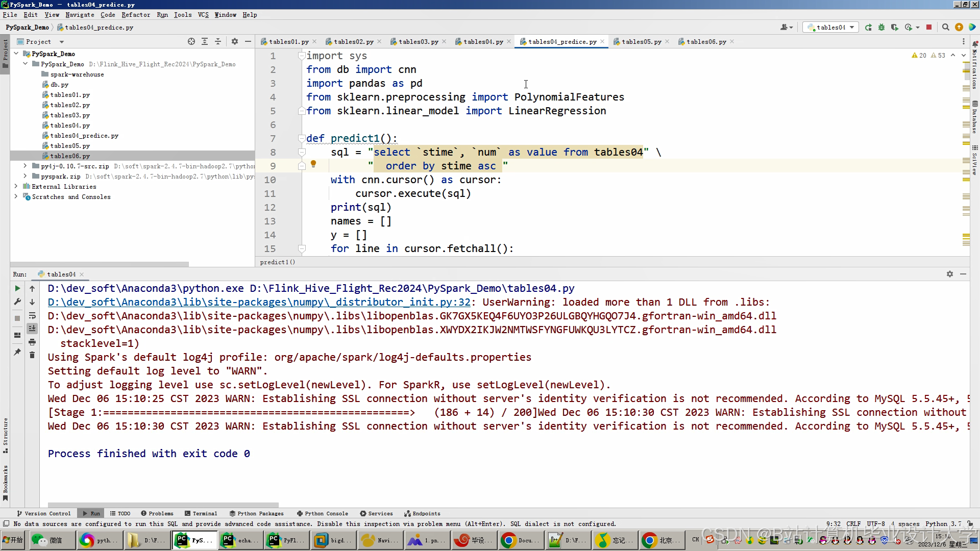Select db.py in Project tree
Screen dimensions: 980x551
pyautogui.click(x=59, y=85)
